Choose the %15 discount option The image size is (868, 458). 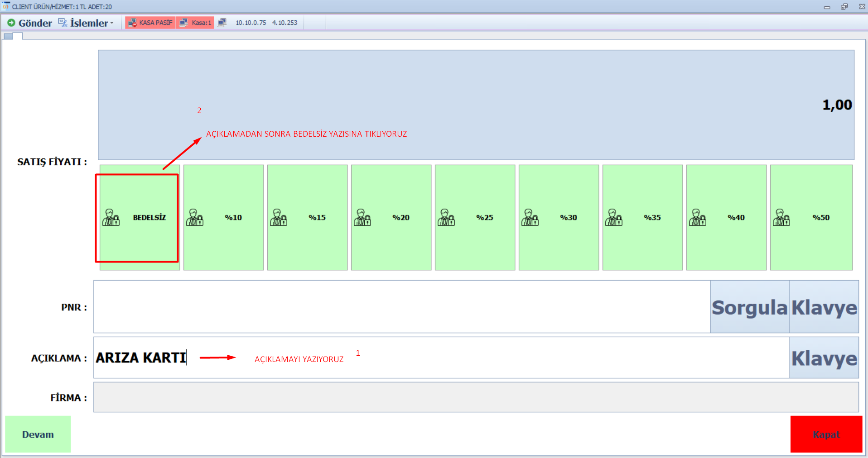pos(307,218)
